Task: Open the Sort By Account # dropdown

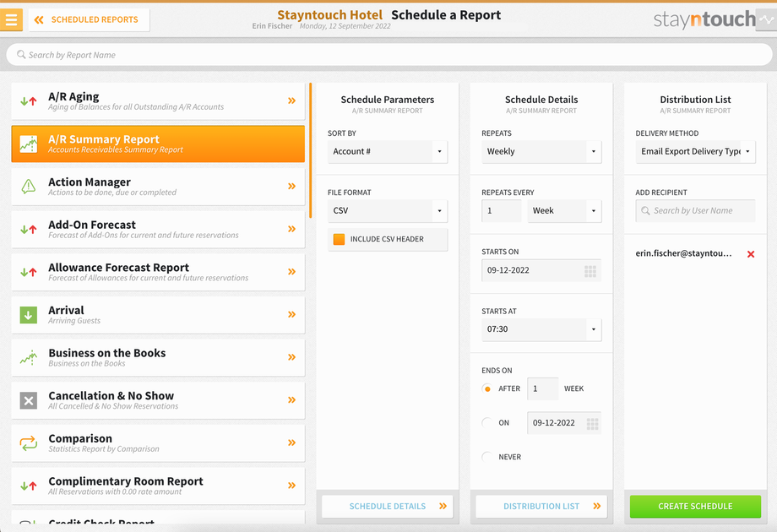Action: click(388, 151)
